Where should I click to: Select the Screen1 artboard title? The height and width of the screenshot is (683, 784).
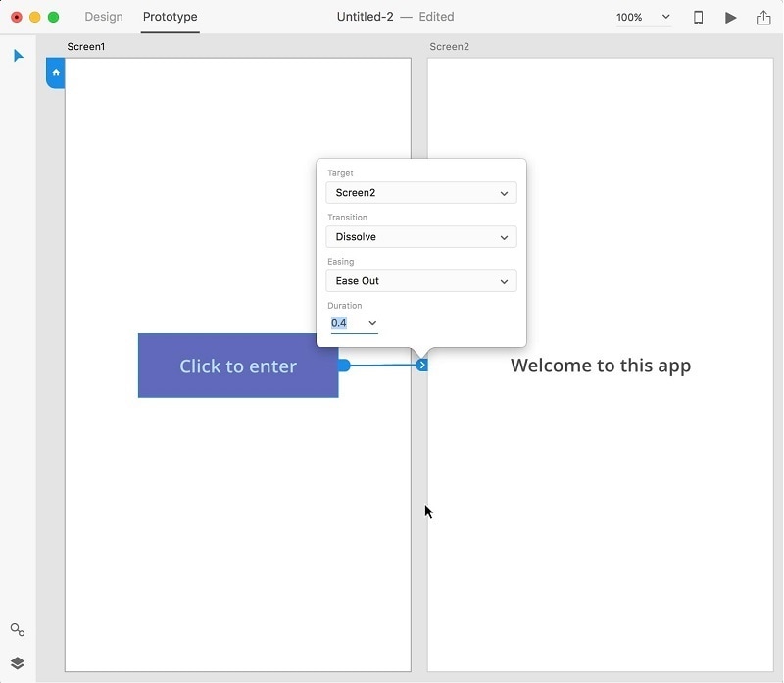click(x=86, y=46)
